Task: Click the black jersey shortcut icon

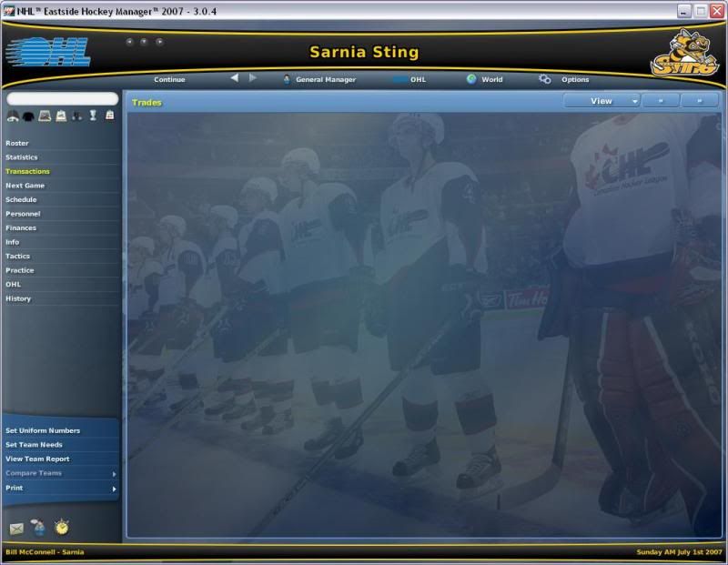Action: 28,116
